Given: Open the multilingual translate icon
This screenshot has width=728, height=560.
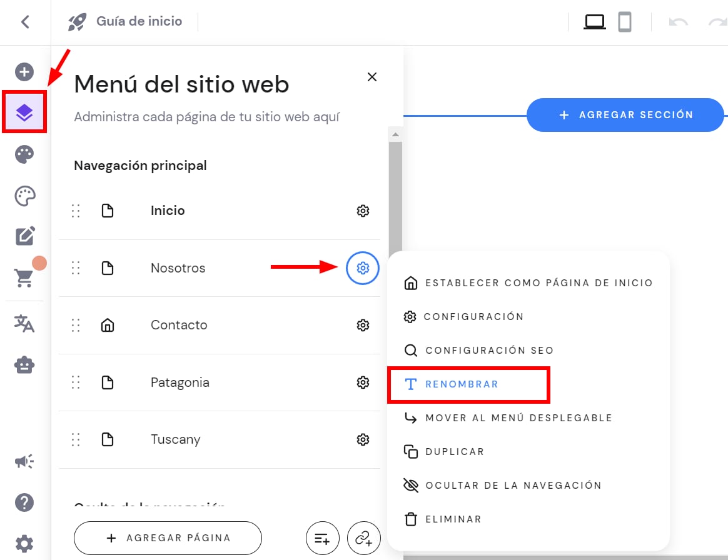Looking at the screenshot, I should pyautogui.click(x=24, y=324).
